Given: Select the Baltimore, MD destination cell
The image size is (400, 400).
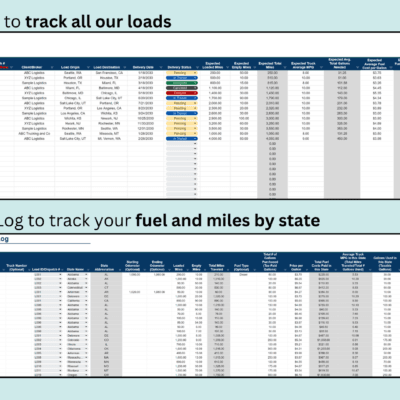Looking at the screenshot, I should click(x=109, y=88).
